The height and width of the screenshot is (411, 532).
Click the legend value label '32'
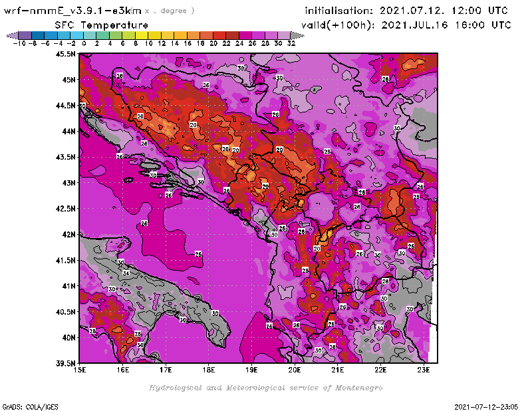point(291,43)
